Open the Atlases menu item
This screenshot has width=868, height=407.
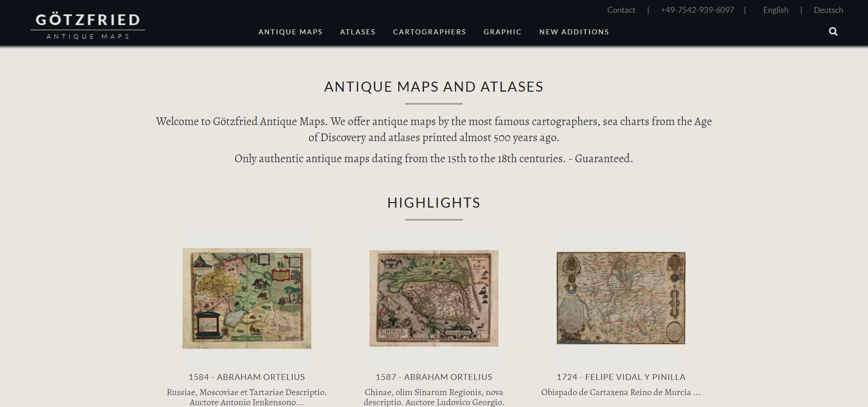pyautogui.click(x=358, y=32)
